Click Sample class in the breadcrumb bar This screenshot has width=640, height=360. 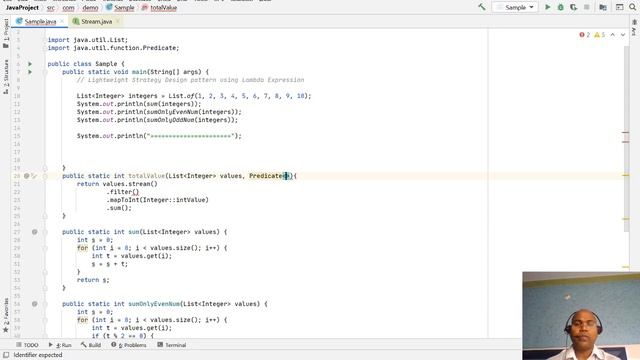point(120,8)
